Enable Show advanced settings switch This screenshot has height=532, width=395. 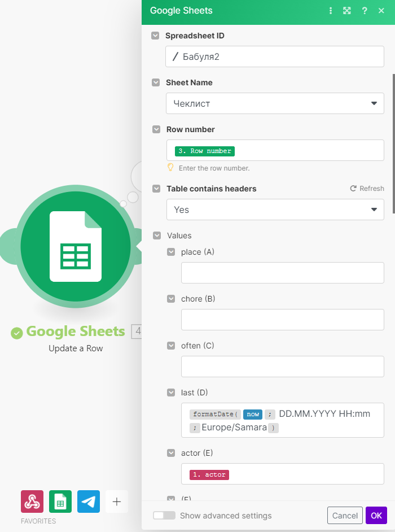(164, 516)
